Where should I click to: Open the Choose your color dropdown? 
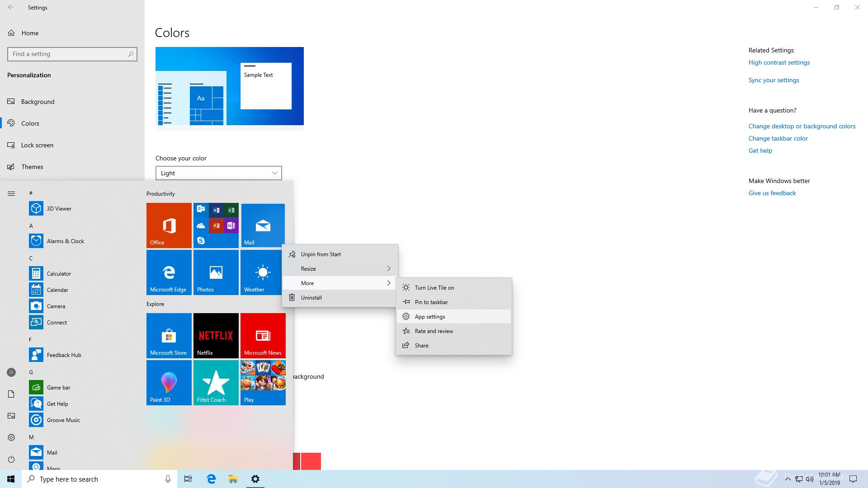click(x=219, y=173)
